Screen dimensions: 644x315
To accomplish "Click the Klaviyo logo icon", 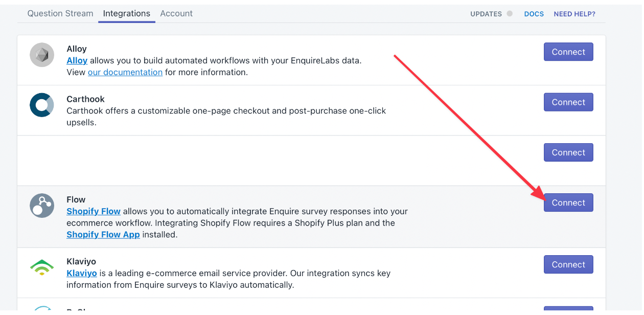I will [x=42, y=267].
